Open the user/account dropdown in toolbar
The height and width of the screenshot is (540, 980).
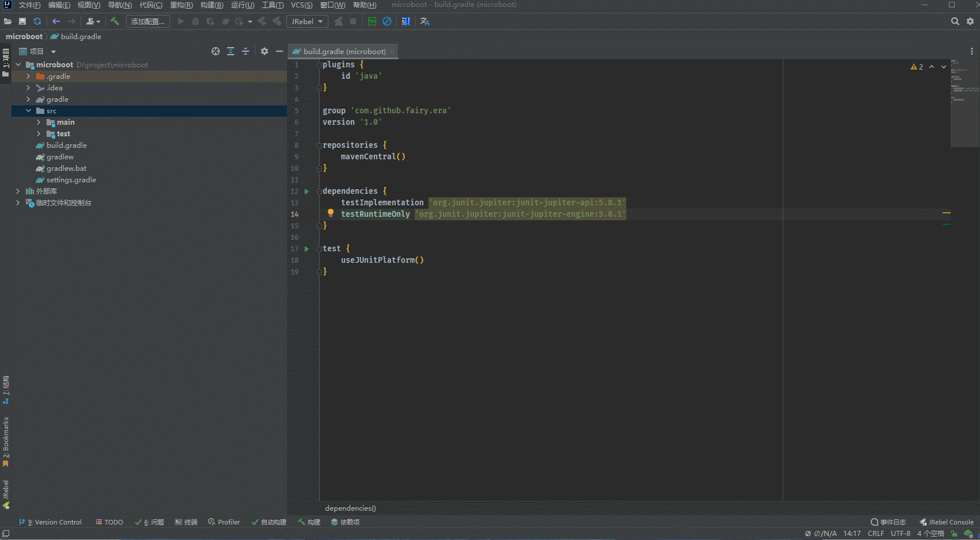click(93, 21)
